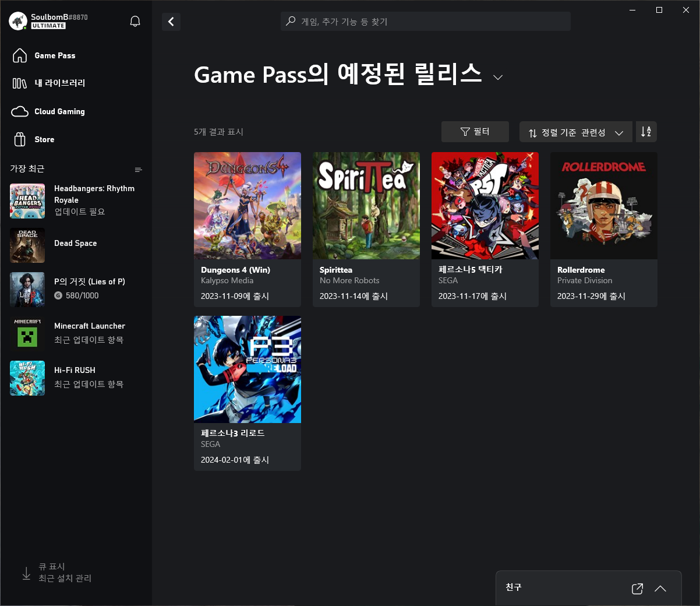
Task: Expand the page title dropdown chevron
Action: click(x=498, y=77)
